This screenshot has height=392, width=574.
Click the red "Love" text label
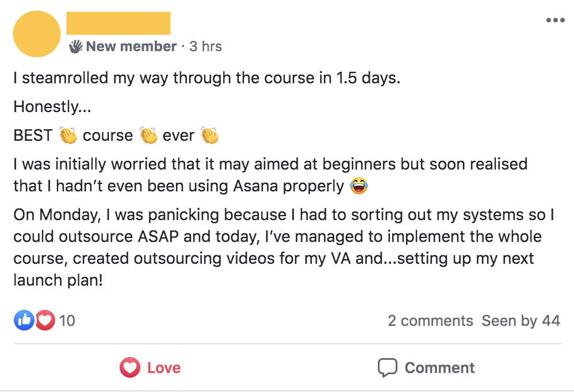click(164, 368)
